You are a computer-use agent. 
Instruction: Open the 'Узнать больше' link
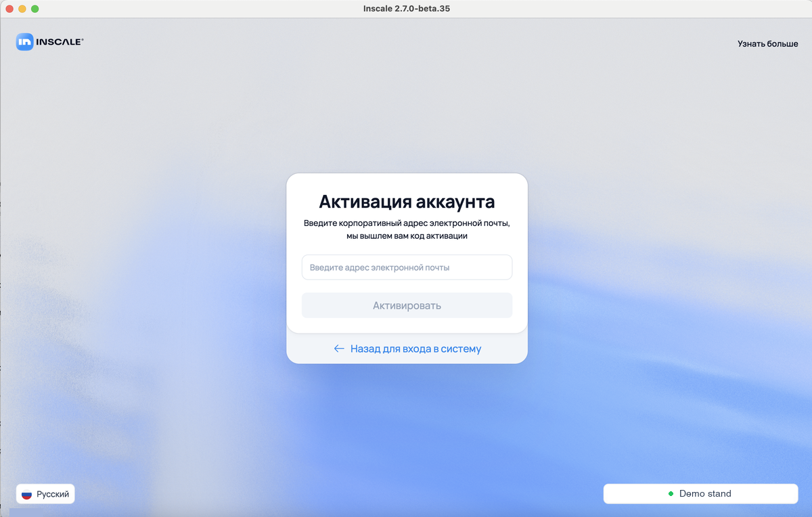[x=767, y=44]
